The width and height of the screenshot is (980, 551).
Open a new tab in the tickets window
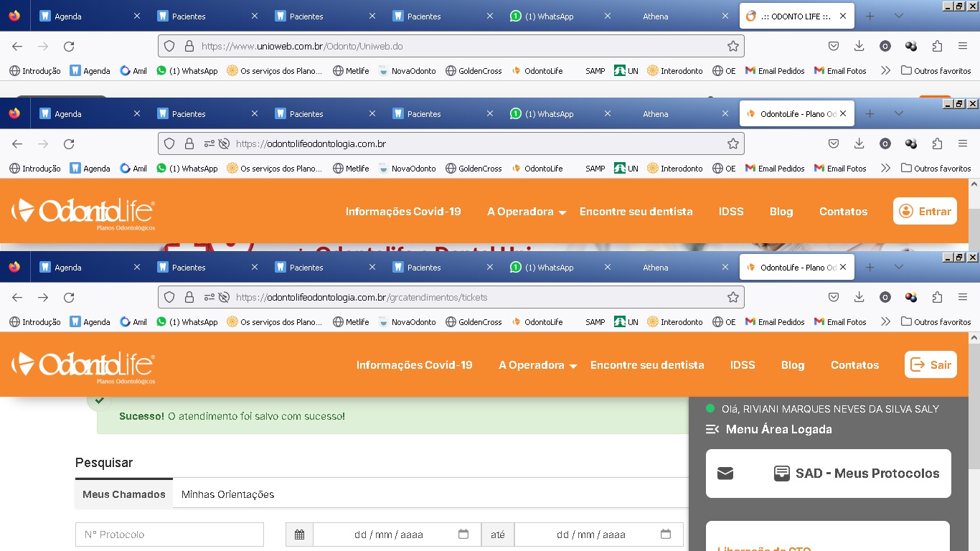[870, 267]
